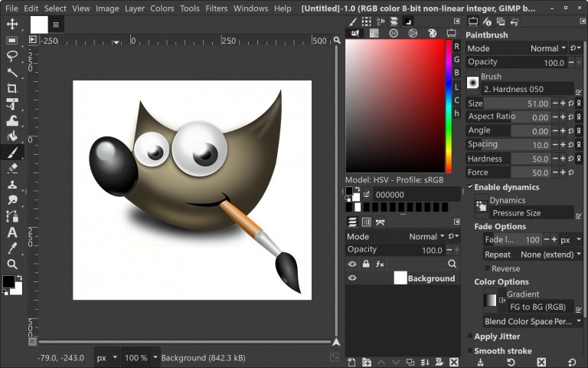Viewport: 588px width, 368px height.
Task: Open Blend Color Space dropdown
Action: (533, 321)
